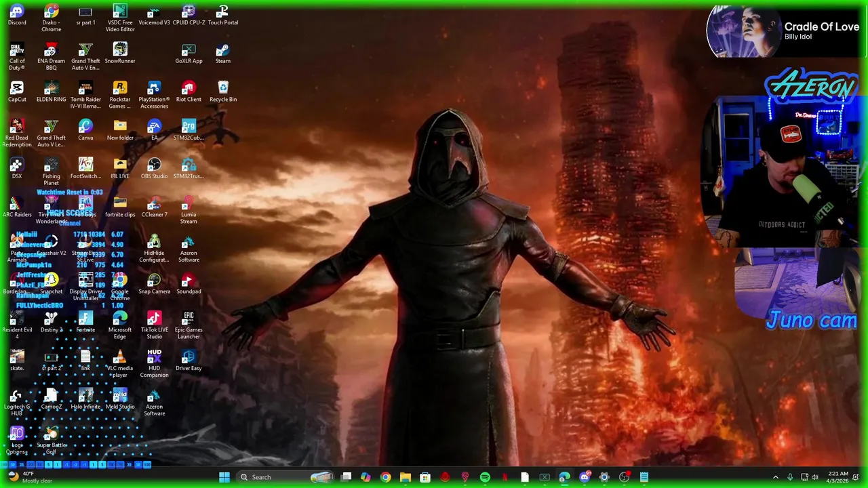This screenshot has height=488, width=868.
Task: Select the Meld Studio desktop icon
Action: (x=120, y=400)
